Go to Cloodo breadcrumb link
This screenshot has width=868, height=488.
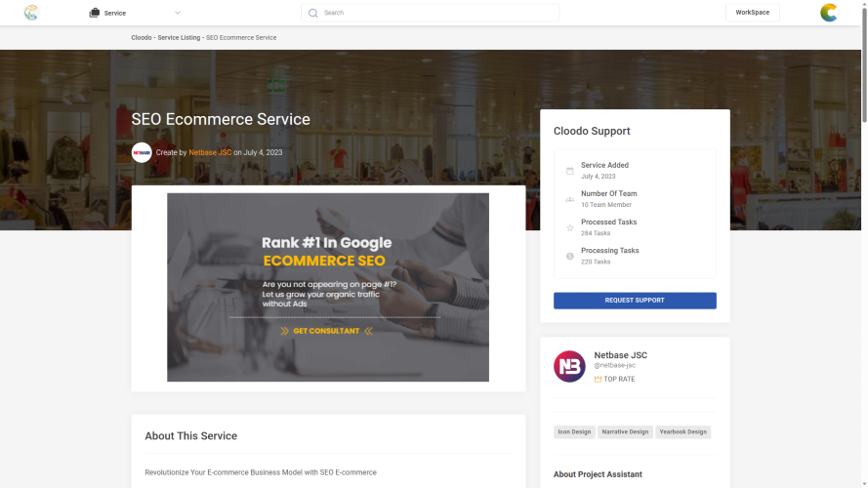(142, 38)
